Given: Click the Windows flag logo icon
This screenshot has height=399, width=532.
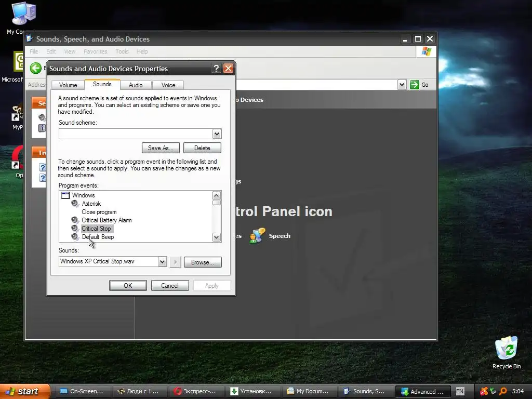Looking at the screenshot, I should tap(426, 51).
